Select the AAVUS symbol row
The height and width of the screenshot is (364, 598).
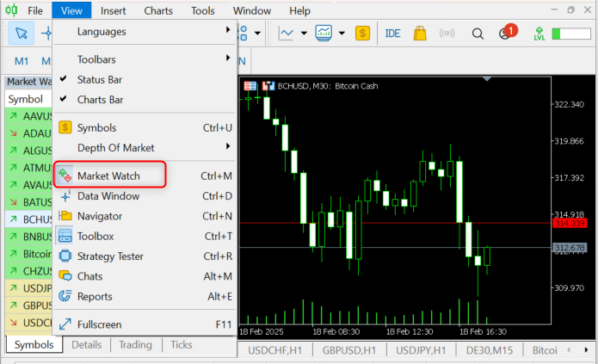tap(28, 116)
